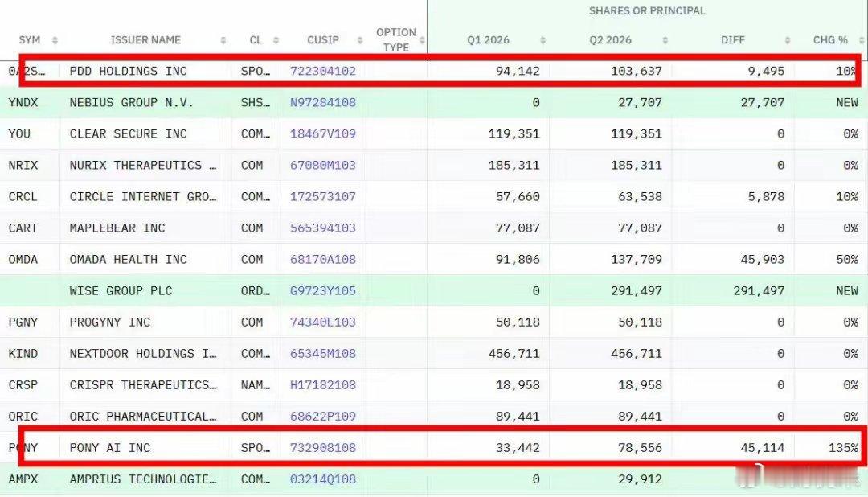
Task: Sort by Q1 2026 column arrows
Action: [x=543, y=40]
